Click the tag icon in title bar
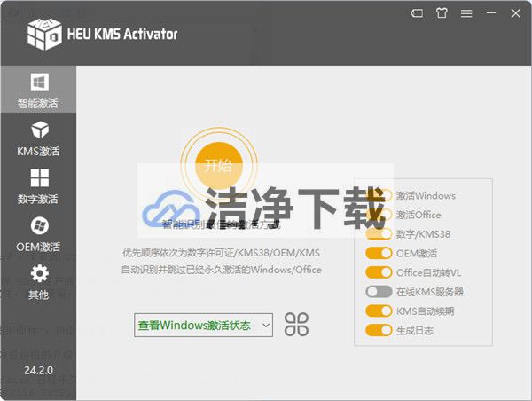This screenshot has width=532, height=401. click(417, 13)
